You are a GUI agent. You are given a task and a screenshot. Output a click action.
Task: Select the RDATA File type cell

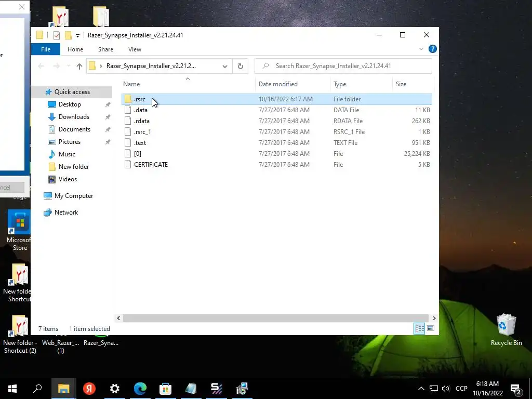pos(348,121)
